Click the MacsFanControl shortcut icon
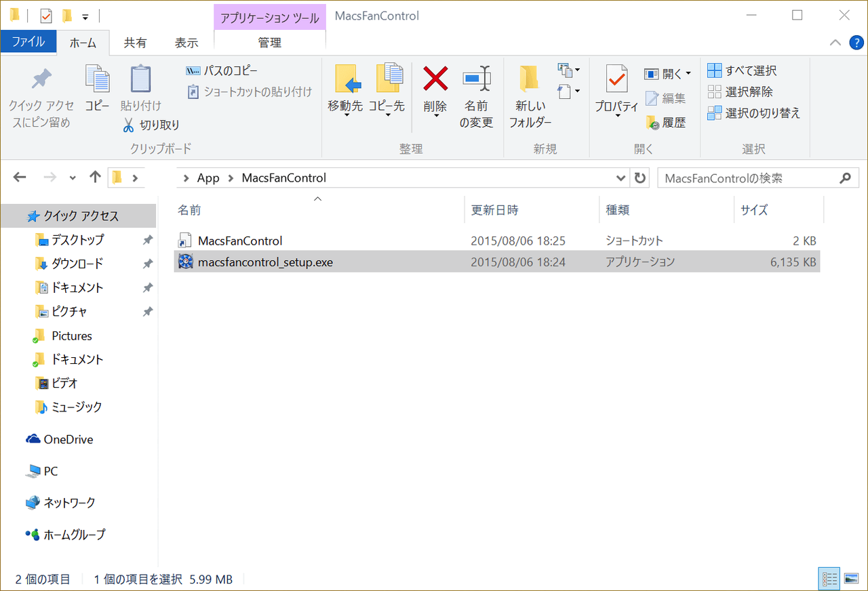This screenshot has width=868, height=591. point(185,241)
